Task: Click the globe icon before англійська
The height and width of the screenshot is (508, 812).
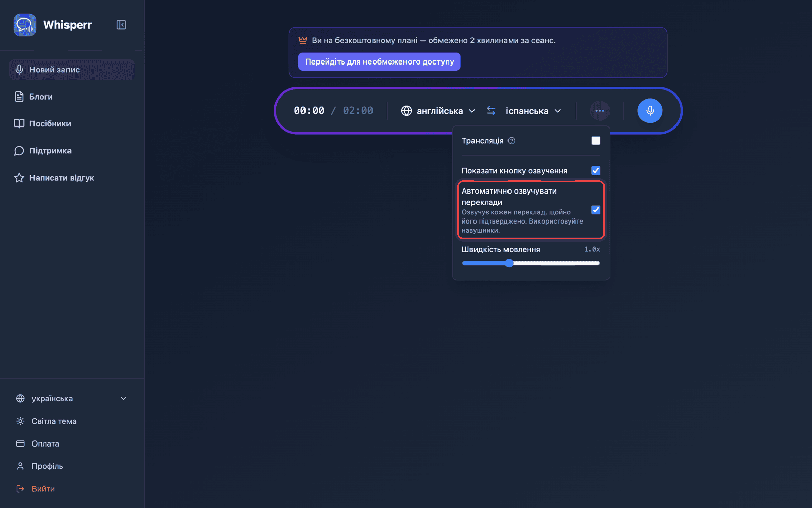Action: pyautogui.click(x=407, y=111)
